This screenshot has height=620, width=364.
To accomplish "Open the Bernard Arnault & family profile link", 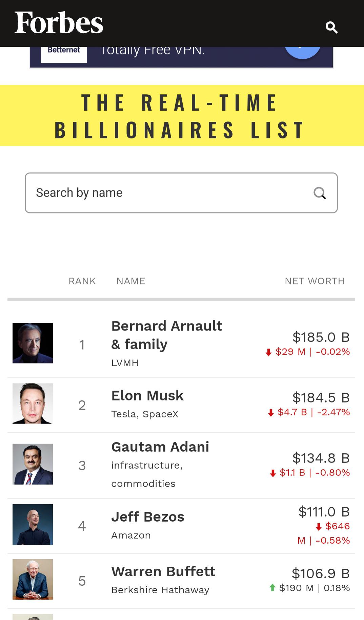I will (x=167, y=335).
